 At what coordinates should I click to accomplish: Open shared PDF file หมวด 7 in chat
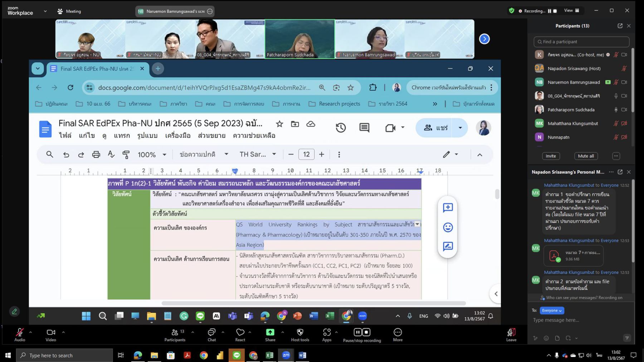[573, 256]
